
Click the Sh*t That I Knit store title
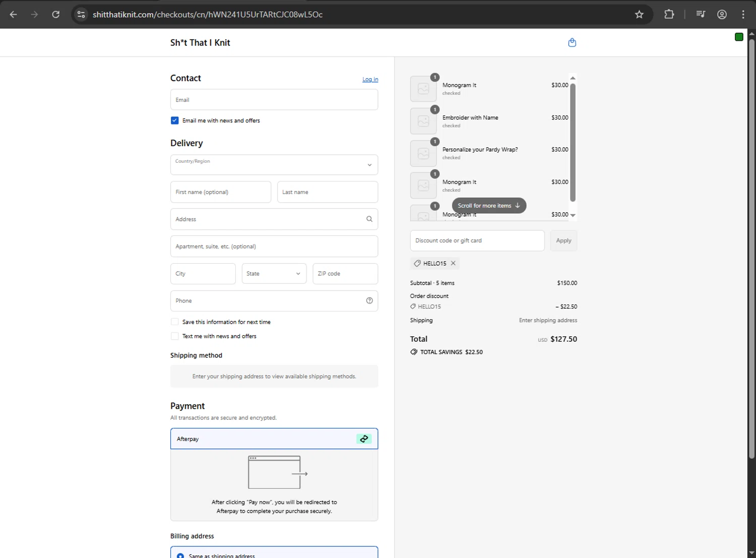(200, 43)
